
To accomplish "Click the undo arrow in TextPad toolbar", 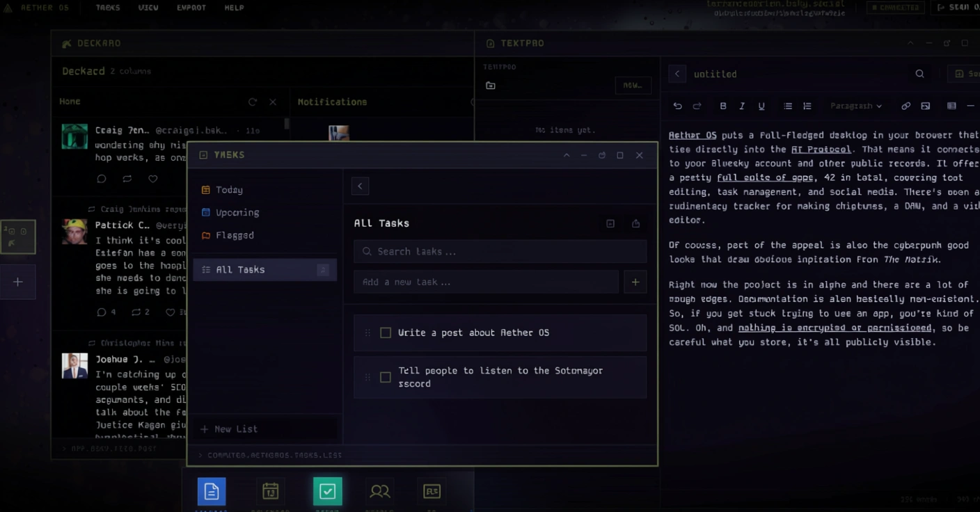I will (x=677, y=106).
